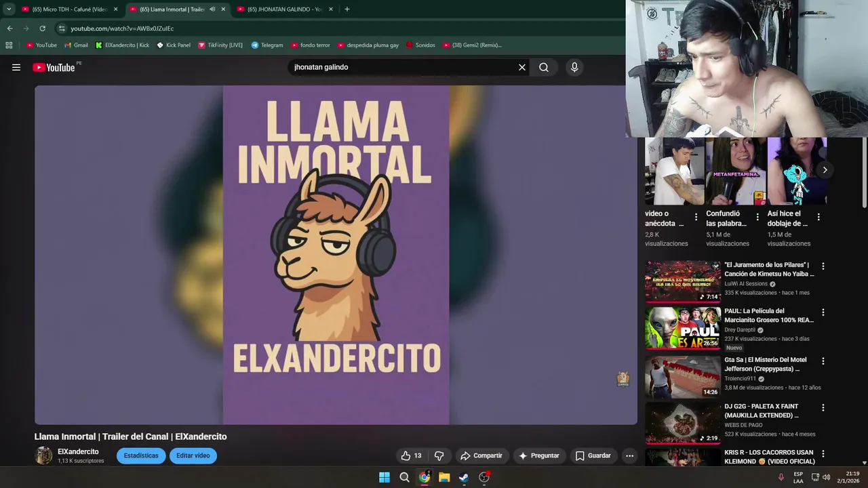Image resolution: width=868 pixels, height=488 pixels.
Task: Mute the Llama Inmortal tab audio icon
Action: pos(212,9)
